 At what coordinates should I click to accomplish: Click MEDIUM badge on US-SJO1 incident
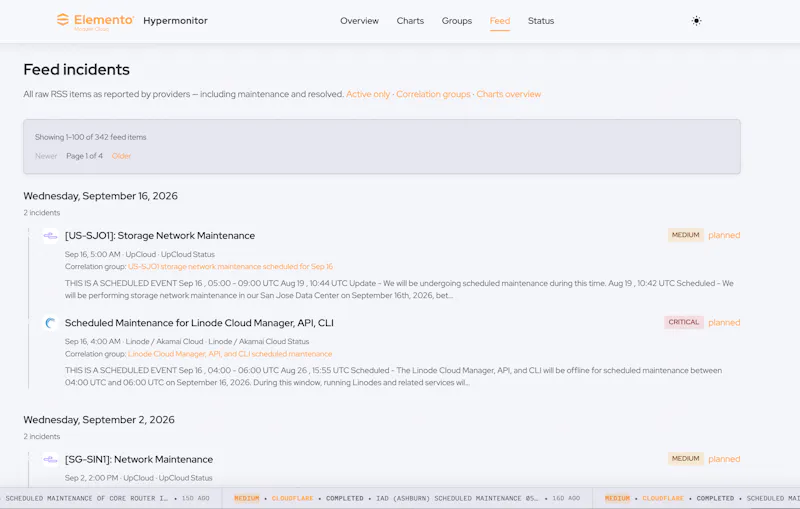[685, 235]
